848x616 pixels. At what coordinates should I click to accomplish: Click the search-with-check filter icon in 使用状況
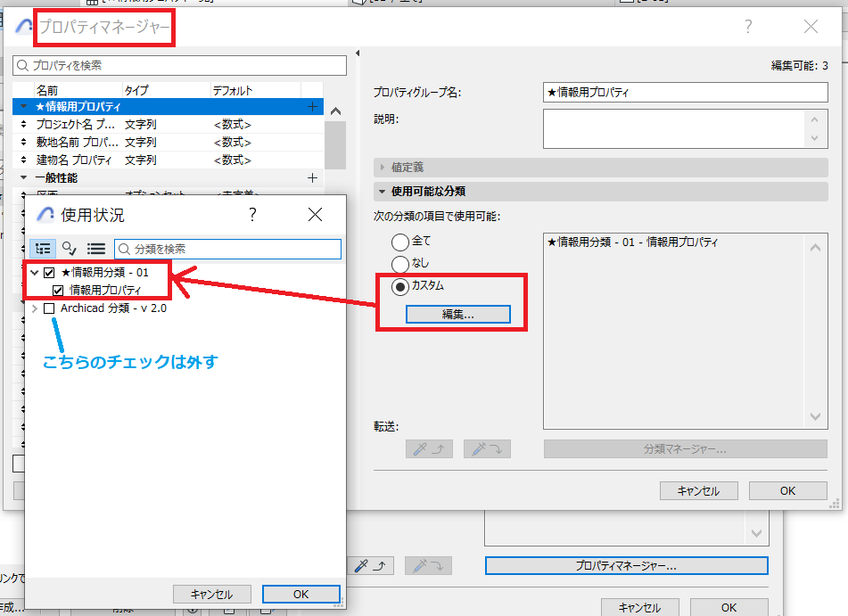point(70,249)
